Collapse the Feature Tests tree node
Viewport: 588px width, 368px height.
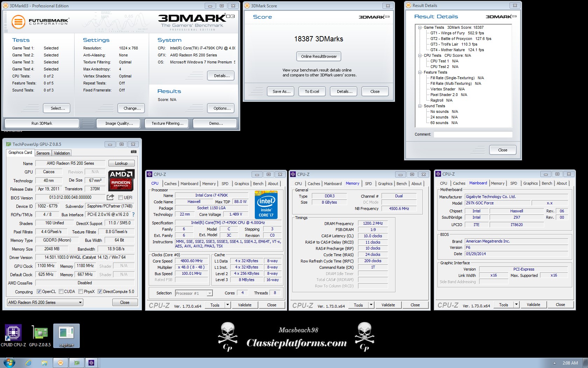point(420,72)
